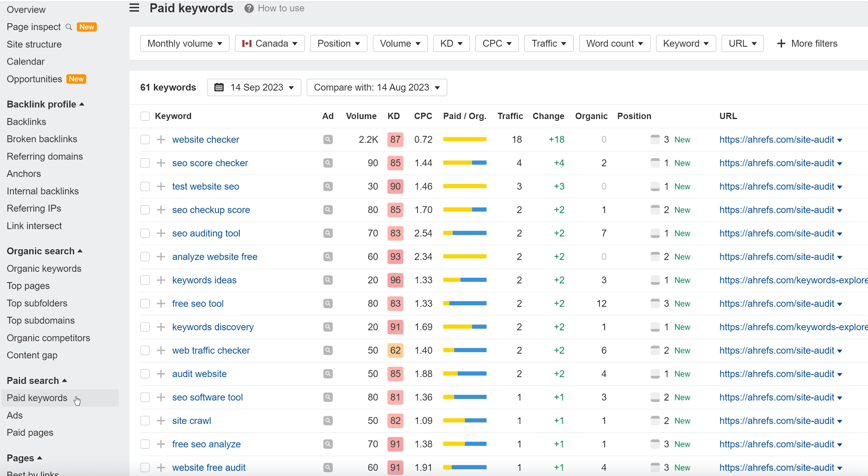
Task: Open the hamburger menu beside Paid keywords title
Action: [x=134, y=8]
